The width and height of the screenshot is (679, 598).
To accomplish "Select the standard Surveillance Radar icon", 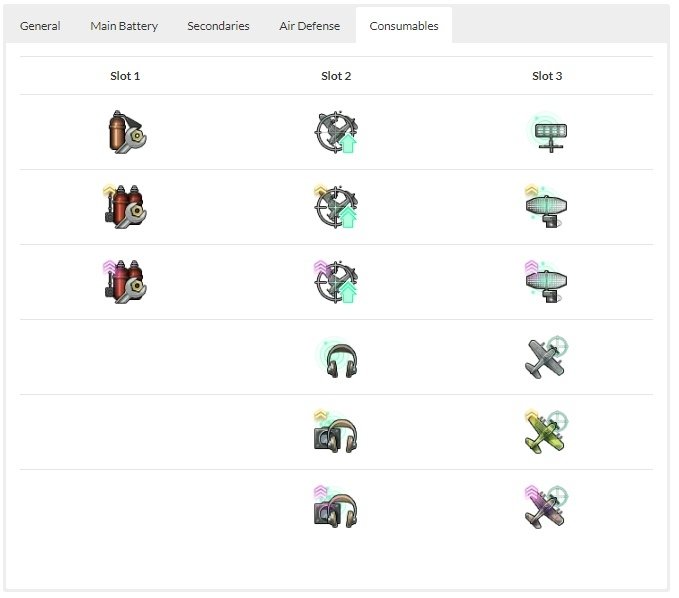I will click(x=547, y=132).
